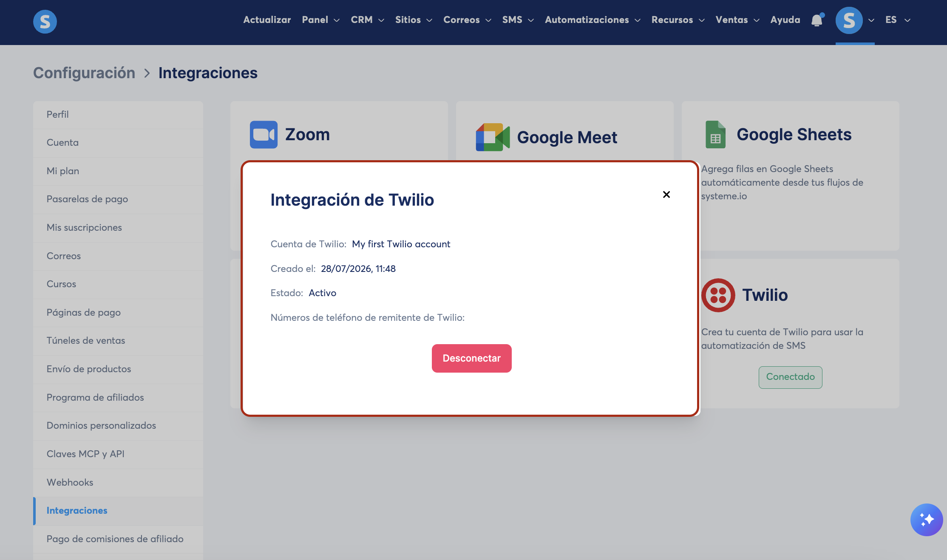Expand the SMS dropdown menu
Viewport: 947px width, 560px height.
pos(518,20)
